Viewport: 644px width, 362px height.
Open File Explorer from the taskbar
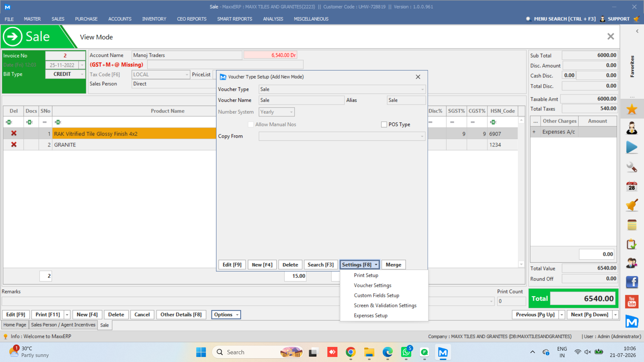pyautogui.click(x=369, y=352)
